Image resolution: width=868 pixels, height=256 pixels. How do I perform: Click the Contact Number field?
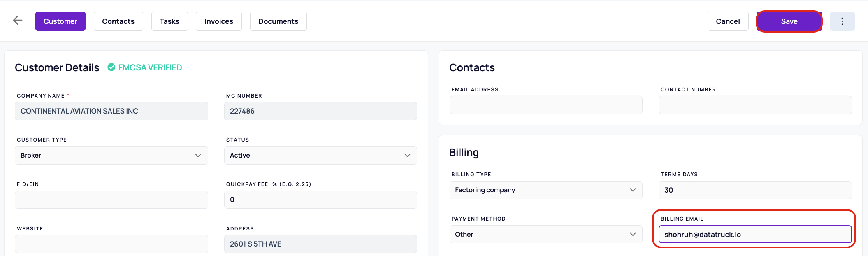pos(755,105)
